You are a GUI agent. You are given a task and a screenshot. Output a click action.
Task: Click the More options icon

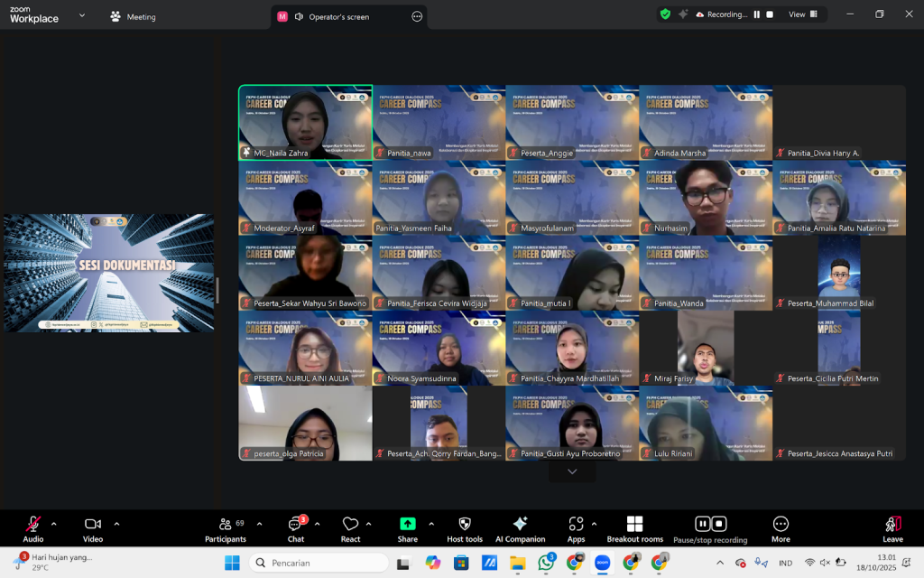(781, 527)
